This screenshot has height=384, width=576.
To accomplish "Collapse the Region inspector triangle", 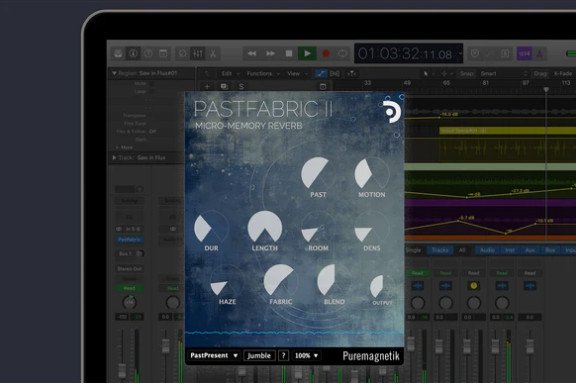I will pyautogui.click(x=114, y=73).
